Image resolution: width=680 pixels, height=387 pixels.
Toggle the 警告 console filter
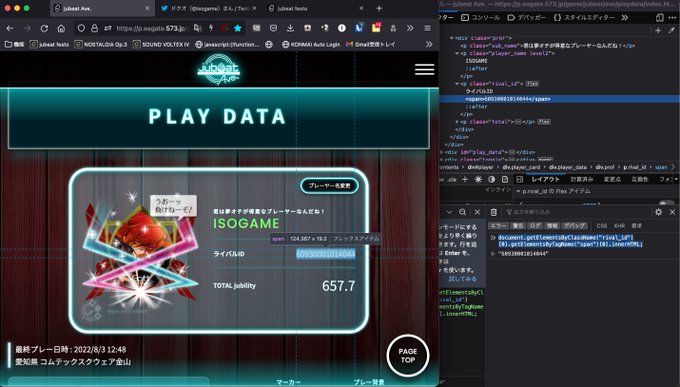(x=518, y=226)
